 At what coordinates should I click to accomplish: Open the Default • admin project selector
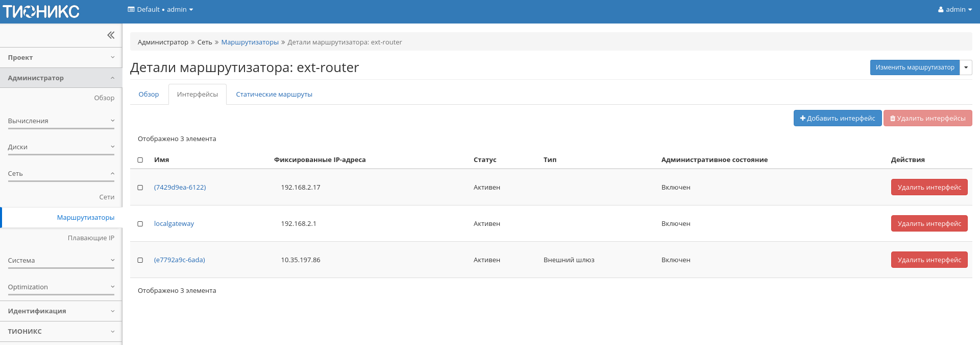[160, 10]
